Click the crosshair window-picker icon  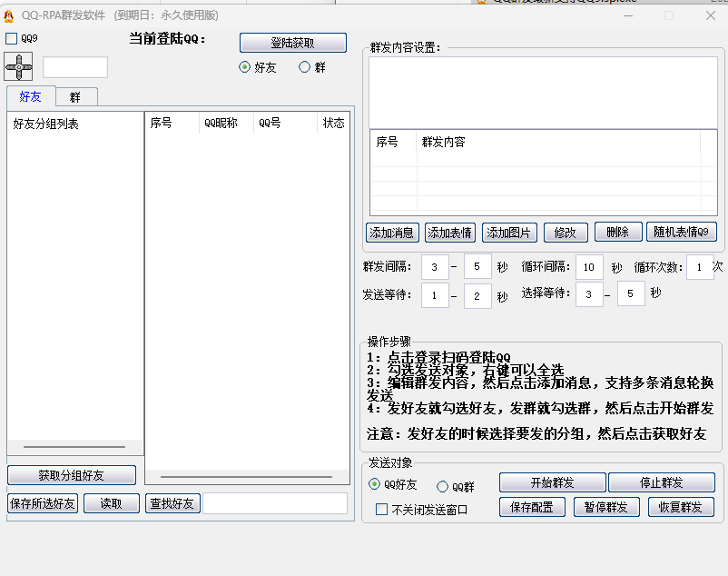click(x=18, y=67)
